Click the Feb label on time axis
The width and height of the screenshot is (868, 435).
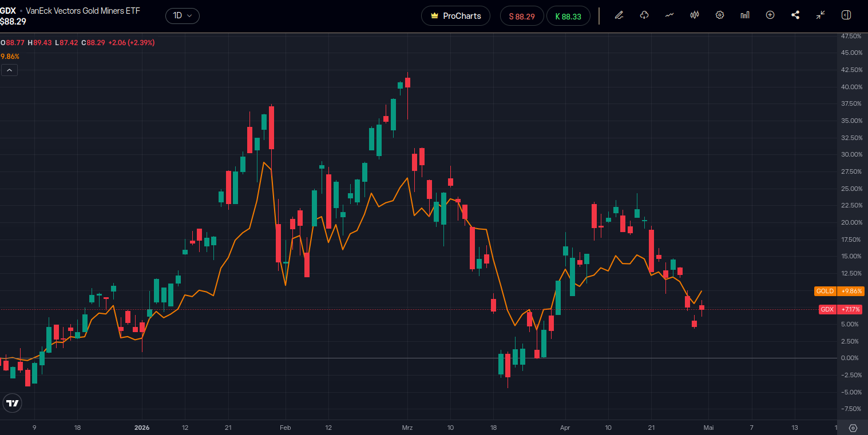point(286,428)
